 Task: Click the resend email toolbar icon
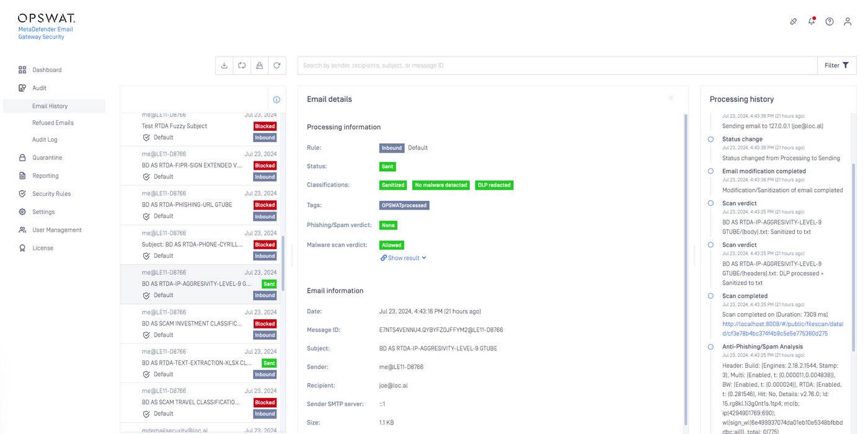[242, 65]
